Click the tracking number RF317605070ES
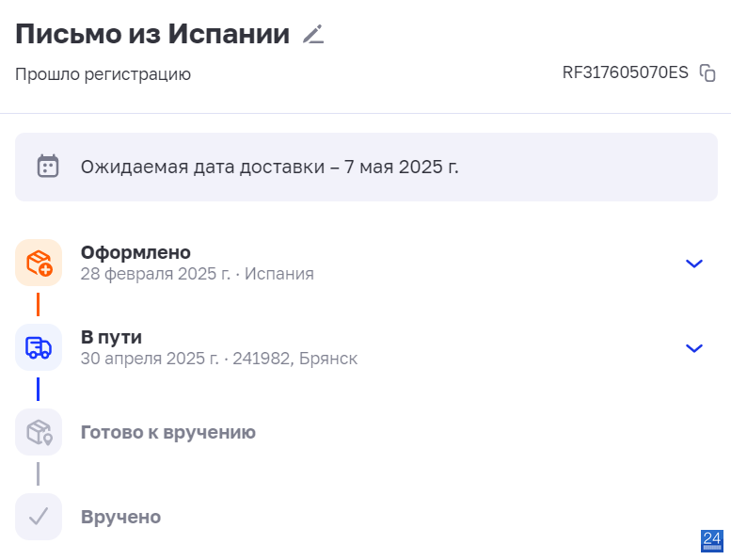 pos(626,72)
